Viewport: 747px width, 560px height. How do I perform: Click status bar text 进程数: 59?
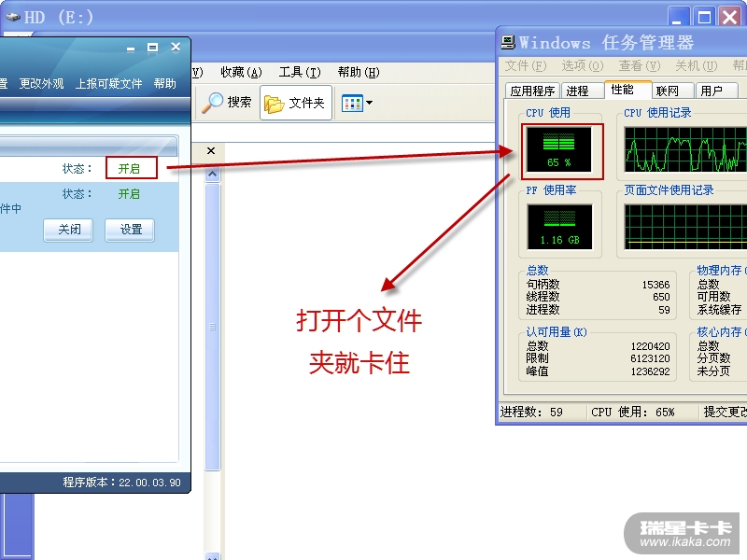click(x=531, y=412)
